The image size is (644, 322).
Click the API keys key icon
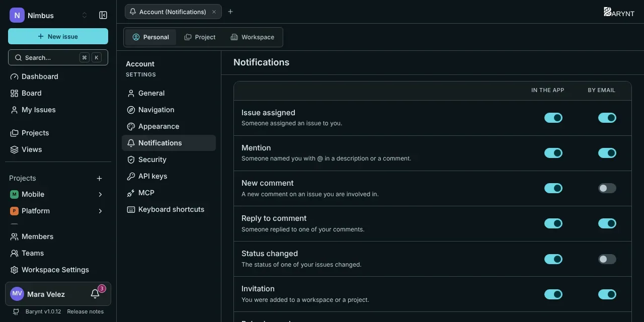(x=131, y=176)
